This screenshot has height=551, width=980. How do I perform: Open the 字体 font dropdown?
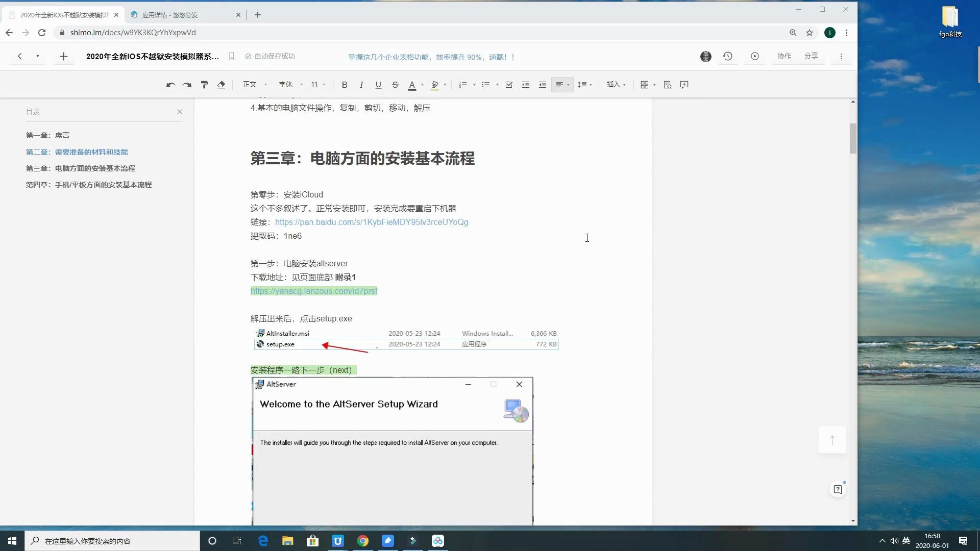click(291, 85)
